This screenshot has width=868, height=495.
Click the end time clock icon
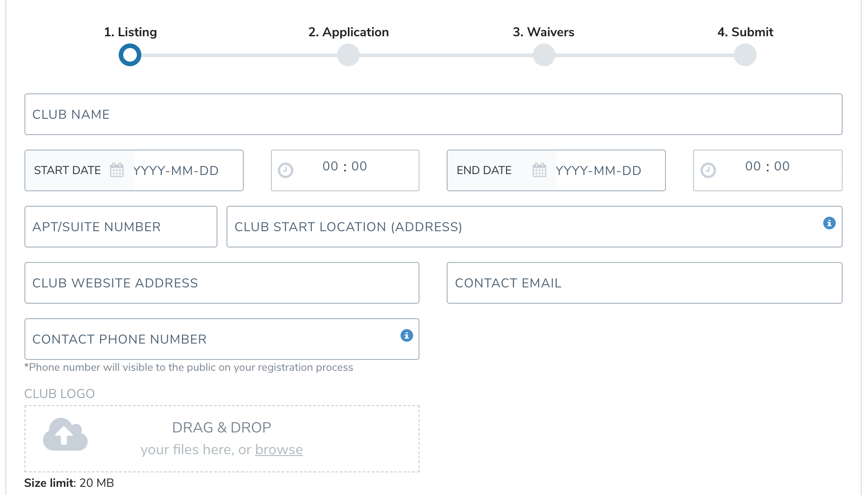point(708,170)
